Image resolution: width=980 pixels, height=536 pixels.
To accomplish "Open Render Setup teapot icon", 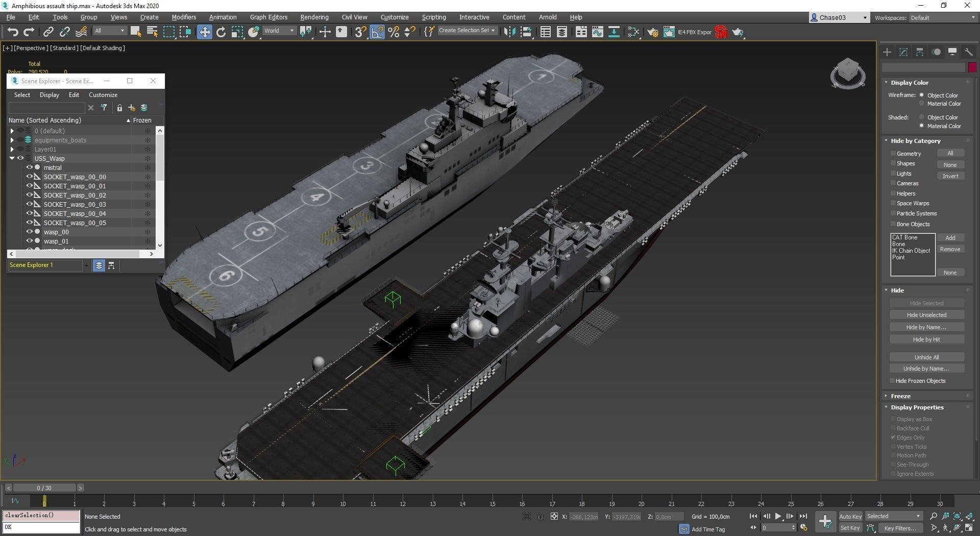I will click(652, 32).
